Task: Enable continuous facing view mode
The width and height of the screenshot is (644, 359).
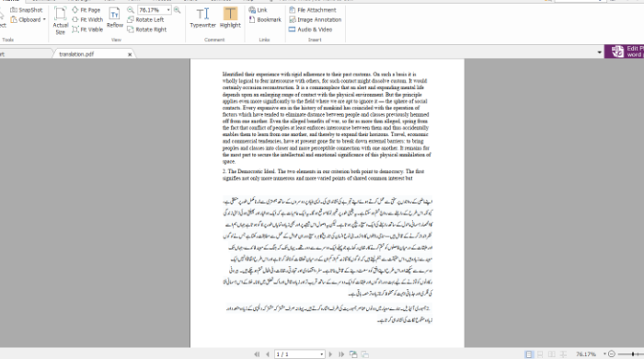Action: coord(563,354)
